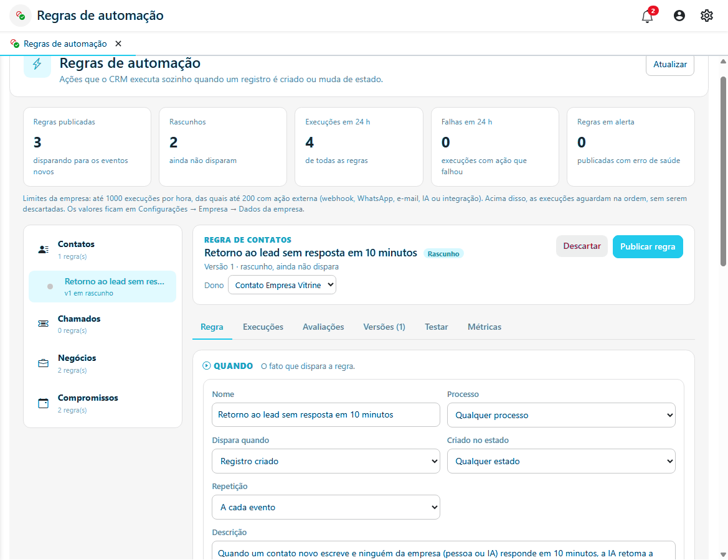Open the notifications bell

pos(647,16)
